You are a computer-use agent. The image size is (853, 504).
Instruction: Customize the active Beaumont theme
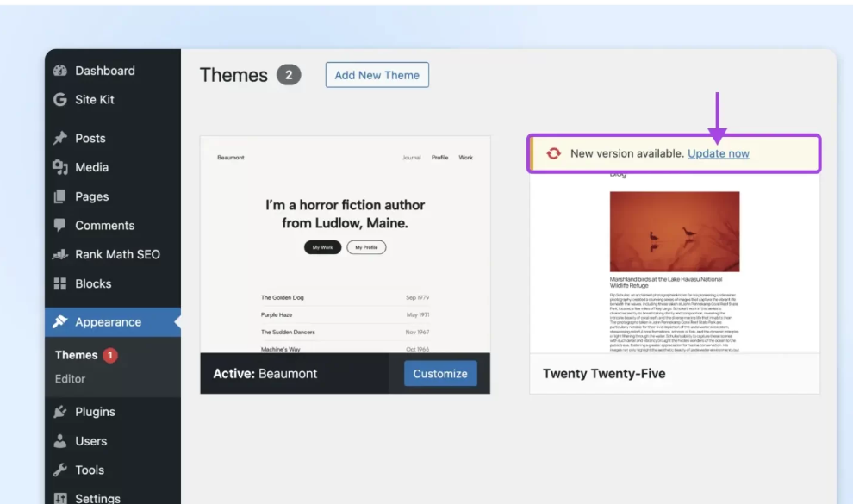[440, 374]
